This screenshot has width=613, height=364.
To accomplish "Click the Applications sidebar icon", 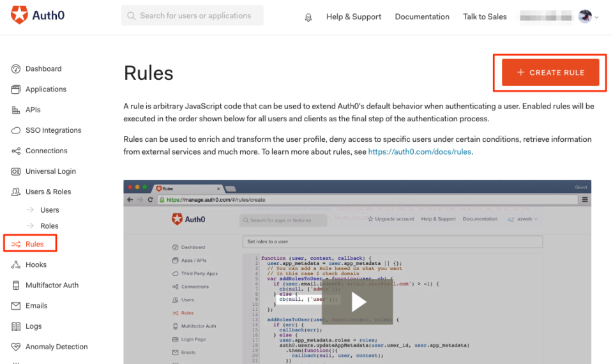I will click(x=15, y=89).
